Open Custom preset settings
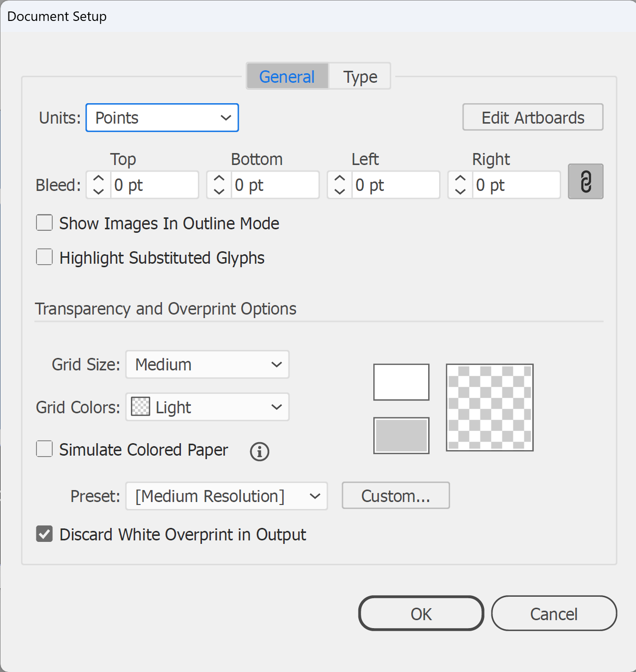The height and width of the screenshot is (672, 636). 396,496
